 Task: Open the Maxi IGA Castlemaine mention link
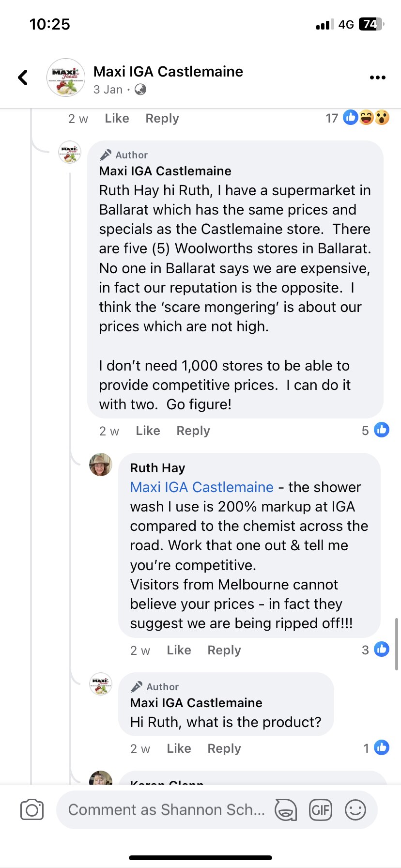(200, 487)
